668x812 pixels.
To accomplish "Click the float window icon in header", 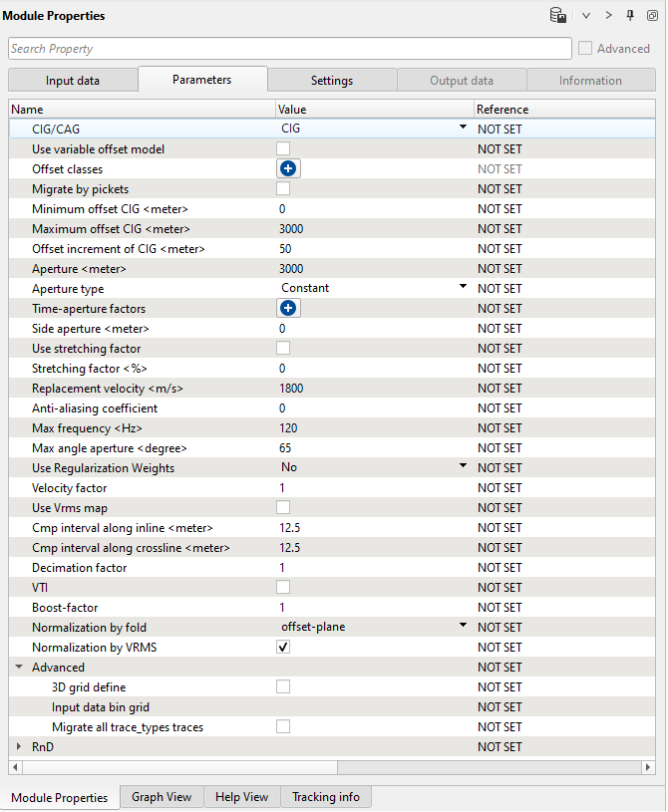I will pos(652,16).
